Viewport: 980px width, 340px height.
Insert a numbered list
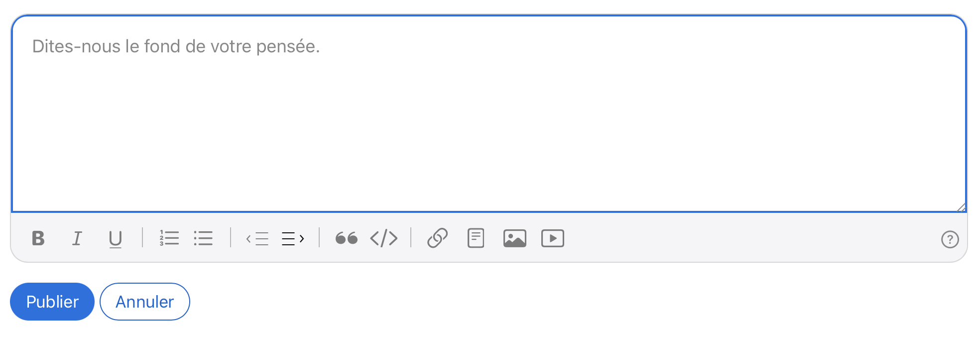tap(169, 238)
